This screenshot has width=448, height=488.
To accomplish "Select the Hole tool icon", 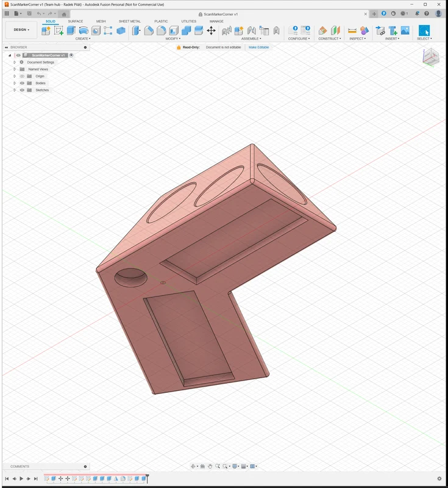I will click(96, 30).
